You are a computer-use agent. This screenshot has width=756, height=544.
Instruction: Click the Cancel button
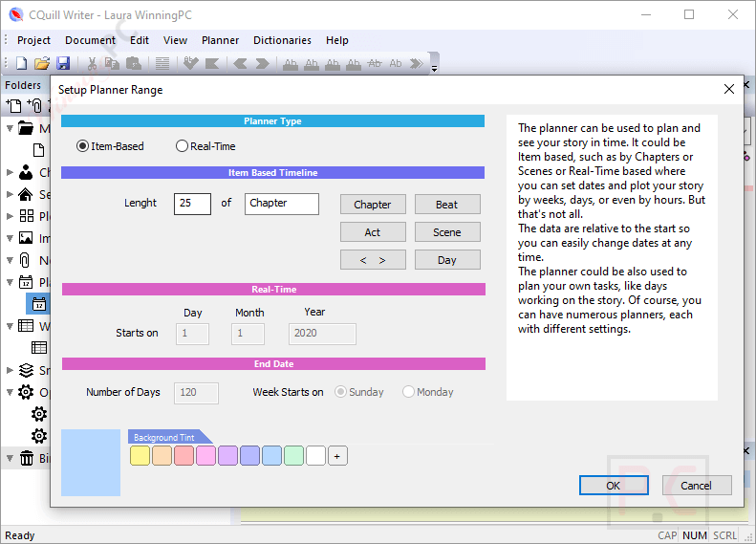coord(696,486)
